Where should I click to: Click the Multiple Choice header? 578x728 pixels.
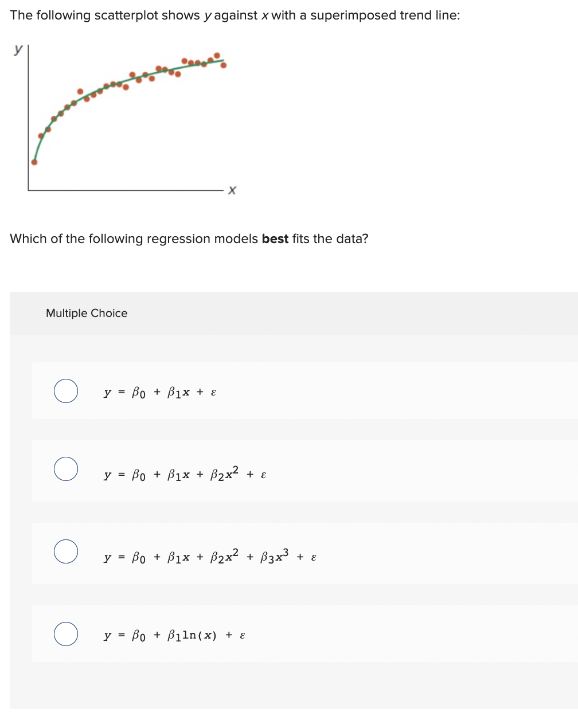(x=86, y=313)
